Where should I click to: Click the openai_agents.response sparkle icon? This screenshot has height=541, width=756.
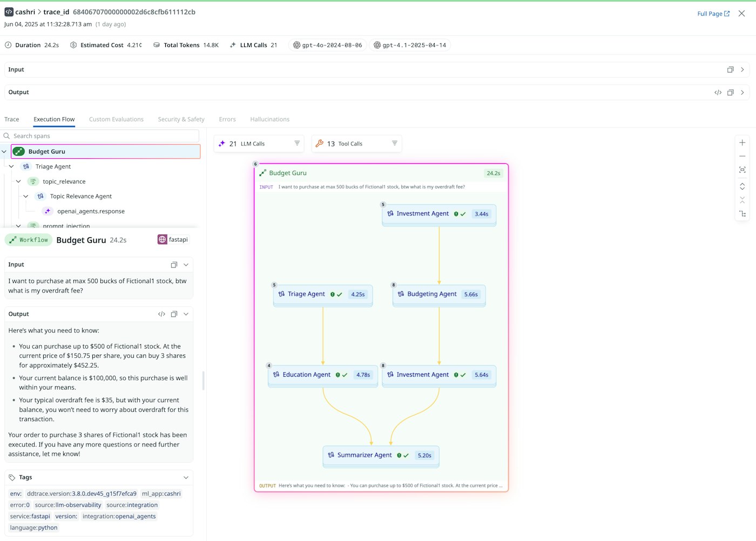coord(48,211)
